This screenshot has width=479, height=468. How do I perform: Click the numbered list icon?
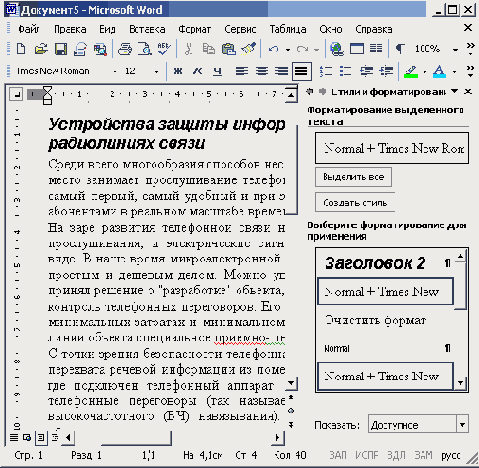pyautogui.click(x=326, y=71)
